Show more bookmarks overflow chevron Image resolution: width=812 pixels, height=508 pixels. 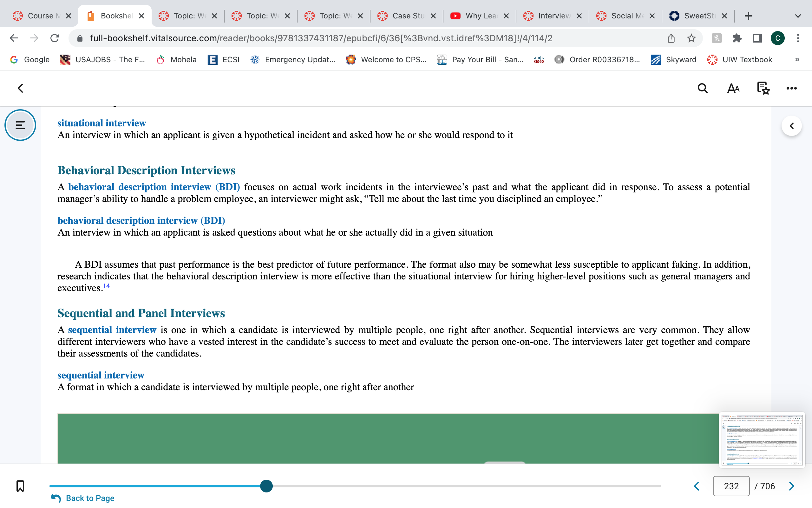797,59
